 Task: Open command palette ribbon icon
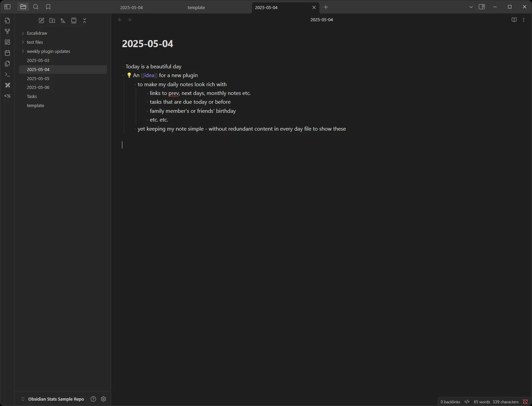(x=7, y=74)
